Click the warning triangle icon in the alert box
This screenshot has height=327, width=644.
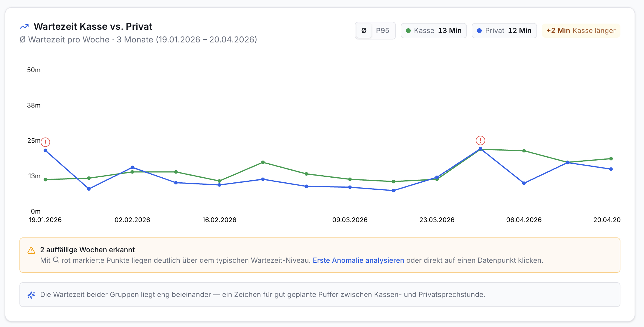coord(31,250)
